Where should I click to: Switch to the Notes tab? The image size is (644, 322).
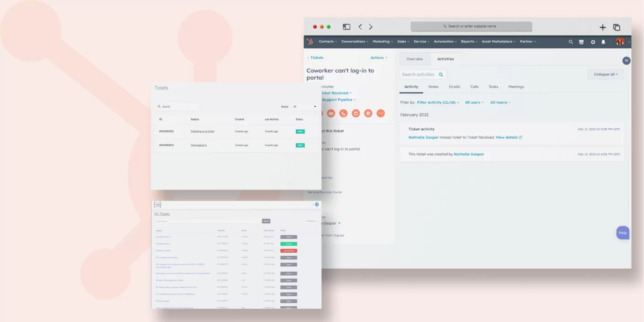pyautogui.click(x=433, y=87)
